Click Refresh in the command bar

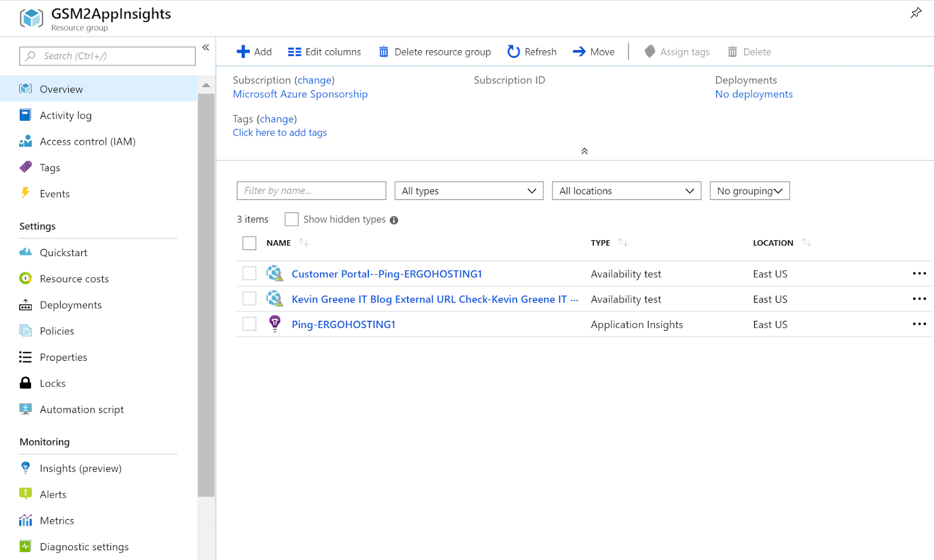pyautogui.click(x=532, y=51)
